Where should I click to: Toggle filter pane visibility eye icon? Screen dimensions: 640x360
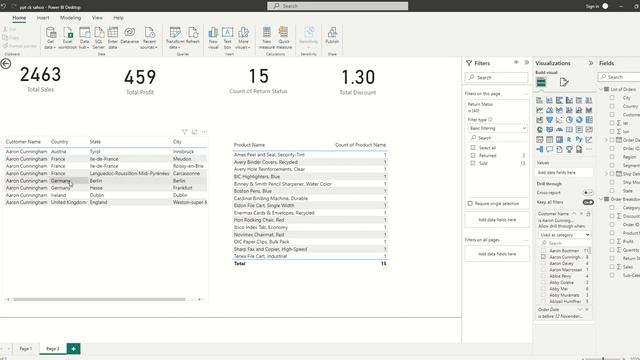point(516,63)
